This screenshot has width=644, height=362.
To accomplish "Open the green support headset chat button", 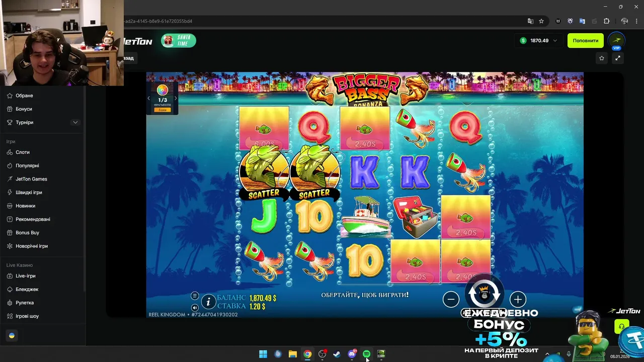I will point(622,326).
